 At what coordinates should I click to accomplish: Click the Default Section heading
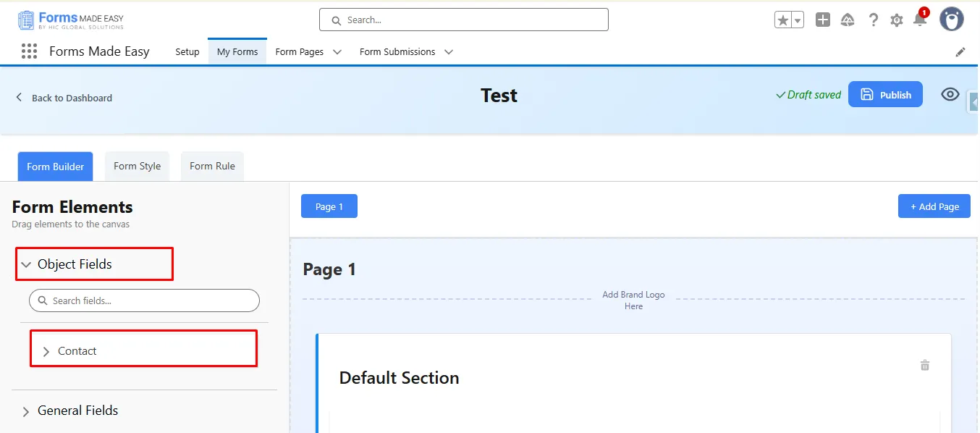[x=399, y=378]
